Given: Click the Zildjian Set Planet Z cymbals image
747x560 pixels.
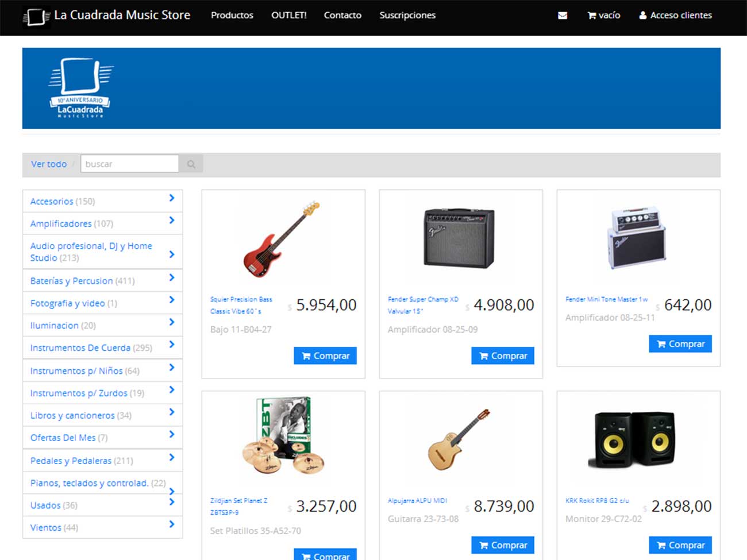Looking at the screenshot, I should point(283,436).
